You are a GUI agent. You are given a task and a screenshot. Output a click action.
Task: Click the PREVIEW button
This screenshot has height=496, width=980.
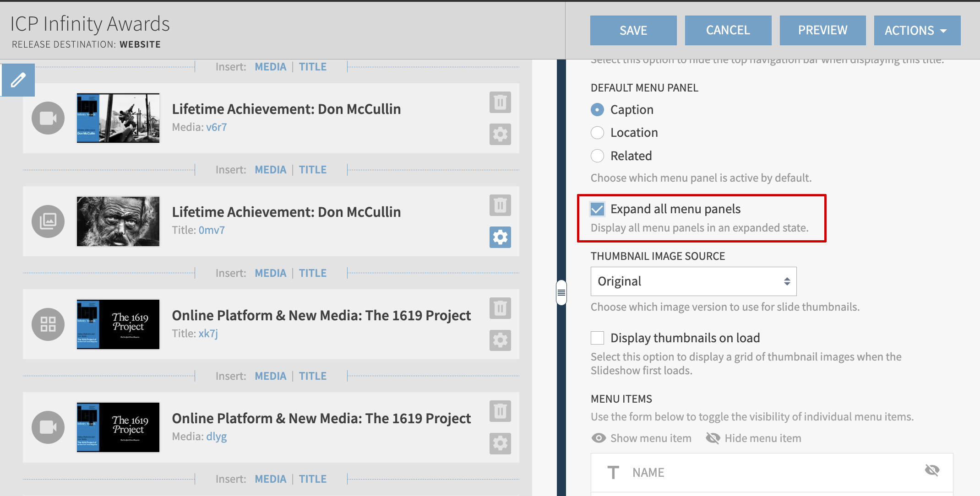(x=822, y=30)
